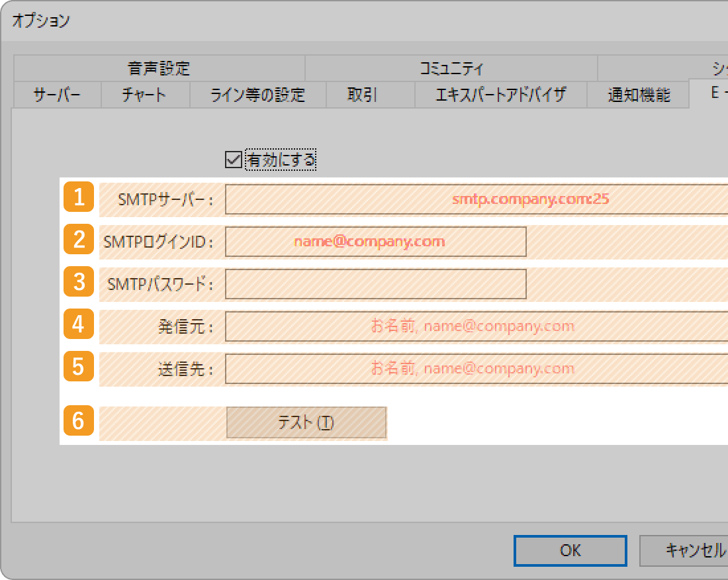Open the 通知機能 tab
Image resolution: width=728 pixels, height=580 pixels.
639,95
